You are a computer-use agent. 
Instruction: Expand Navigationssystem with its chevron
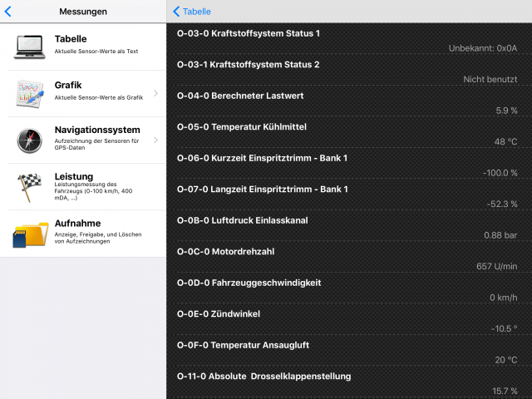click(155, 140)
